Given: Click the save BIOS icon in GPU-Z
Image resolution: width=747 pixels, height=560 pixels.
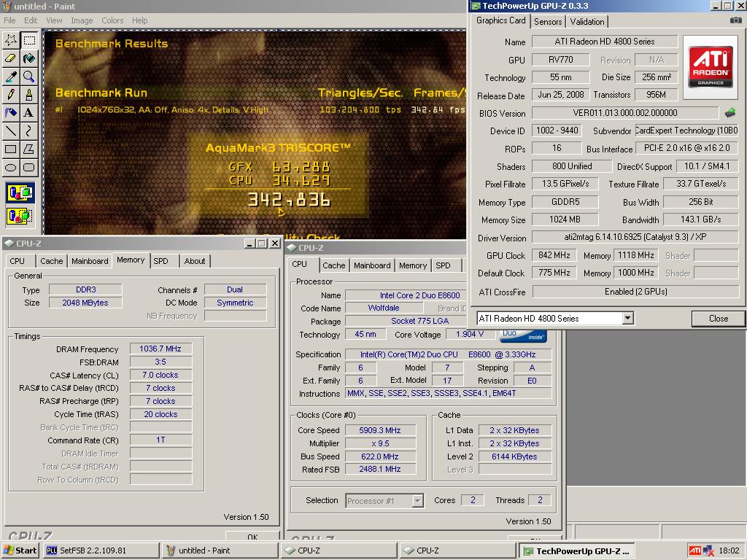Looking at the screenshot, I should 729,113.
